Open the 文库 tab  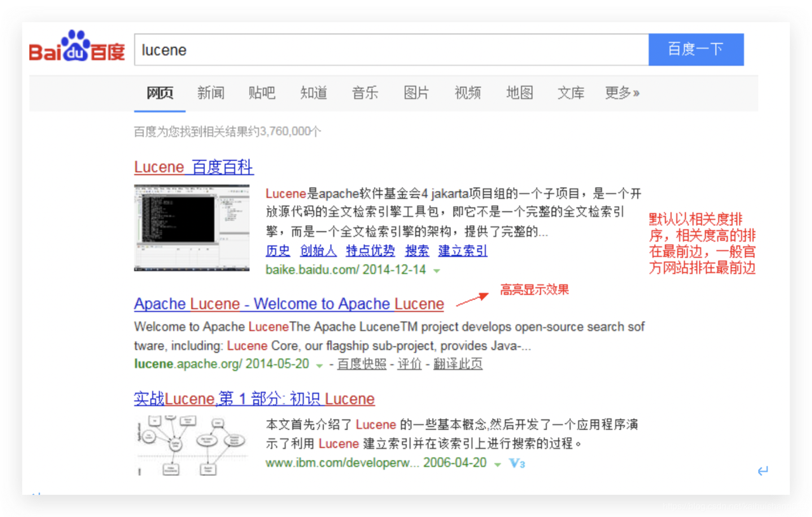pyautogui.click(x=571, y=93)
